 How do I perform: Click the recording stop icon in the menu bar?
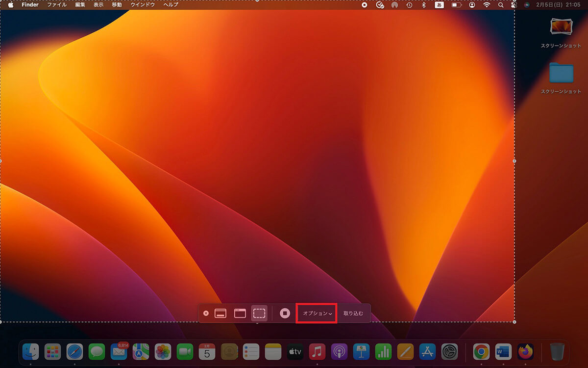[365, 5]
